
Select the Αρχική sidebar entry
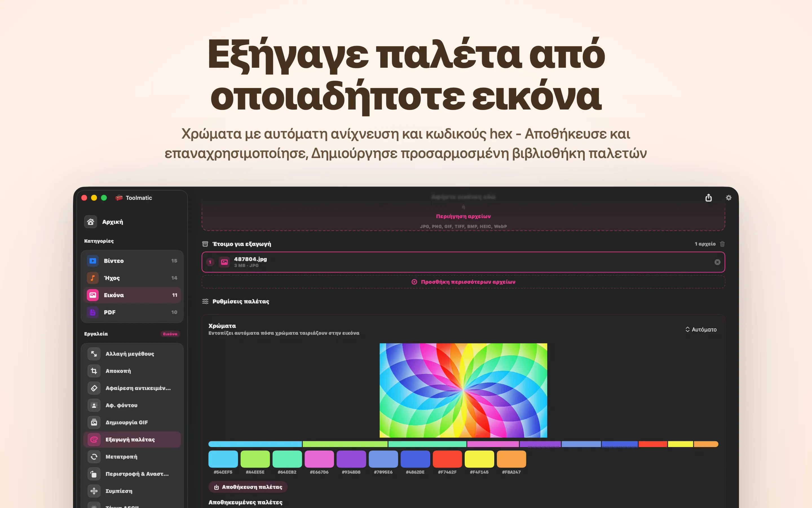[x=132, y=222]
